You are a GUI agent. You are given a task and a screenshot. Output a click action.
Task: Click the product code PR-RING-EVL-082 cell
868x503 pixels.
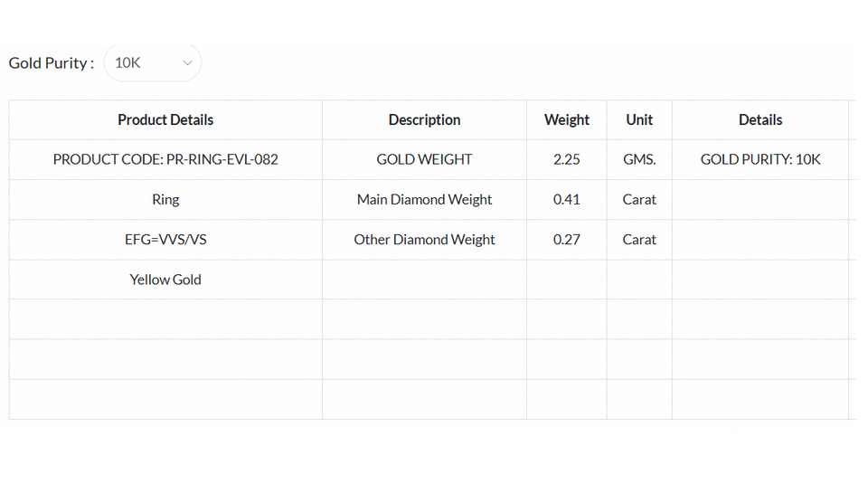click(x=165, y=159)
